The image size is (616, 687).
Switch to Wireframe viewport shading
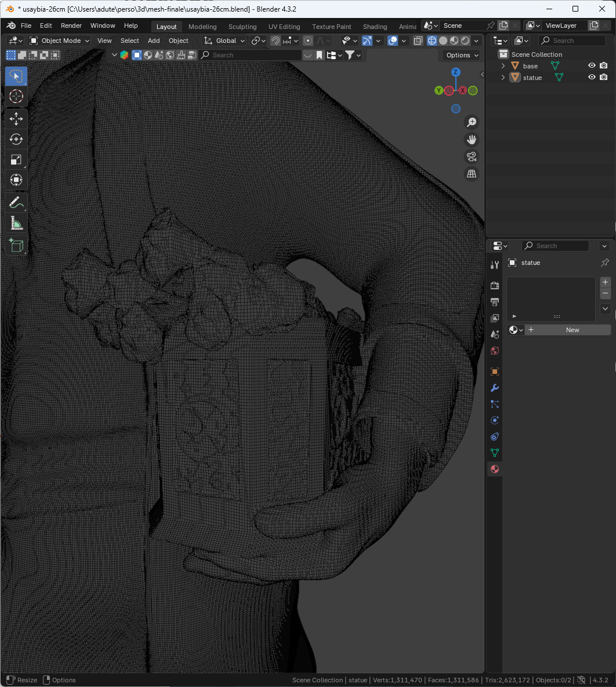pyautogui.click(x=432, y=41)
